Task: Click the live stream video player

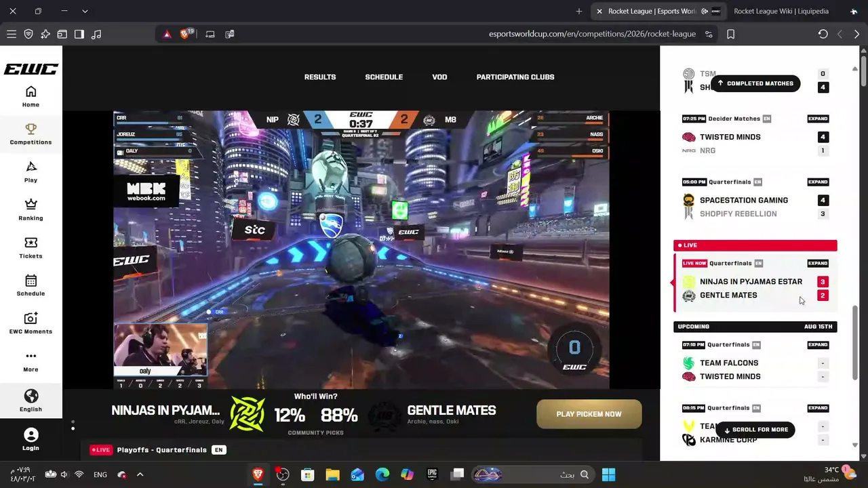Action: pyautogui.click(x=361, y=250)
